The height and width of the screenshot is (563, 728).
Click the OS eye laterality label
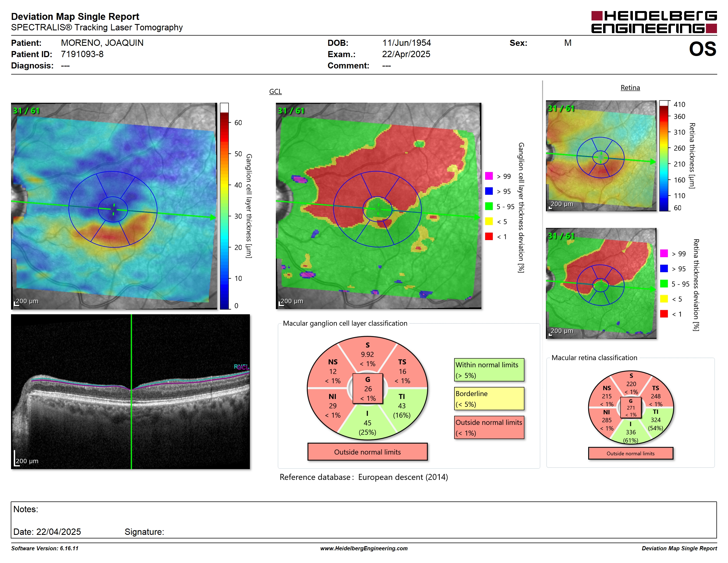[702, 49]
